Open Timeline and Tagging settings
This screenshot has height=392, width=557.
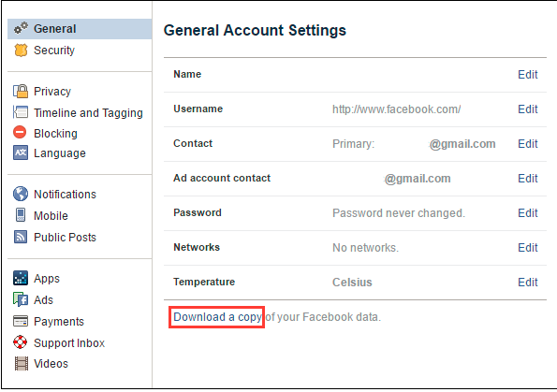point(88,113)
